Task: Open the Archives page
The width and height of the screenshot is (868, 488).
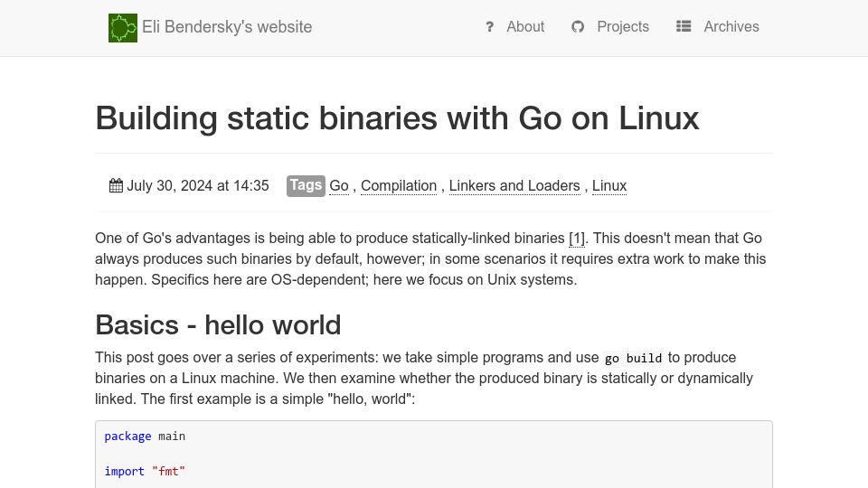Action: pyautogui.click(x=731, y=26)
